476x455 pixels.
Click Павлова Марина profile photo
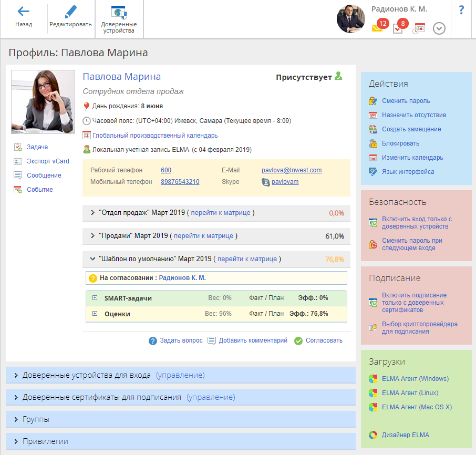(43, 102)
